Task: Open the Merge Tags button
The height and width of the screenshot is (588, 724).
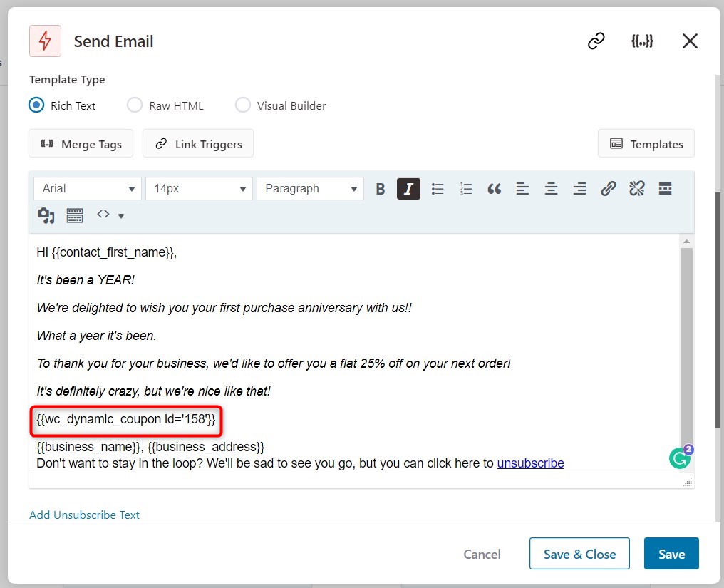Action: pyautogui.click(x=81, y=144)
